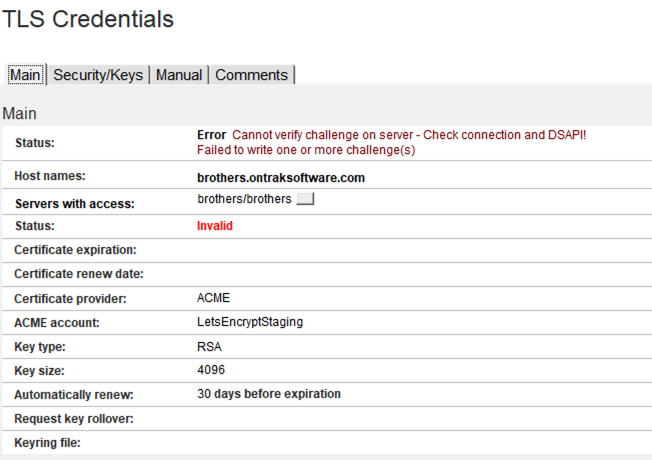Select the LetsEncryptStaging account value
This screenshot has width=652, height=460.
(x=250, y=322)
